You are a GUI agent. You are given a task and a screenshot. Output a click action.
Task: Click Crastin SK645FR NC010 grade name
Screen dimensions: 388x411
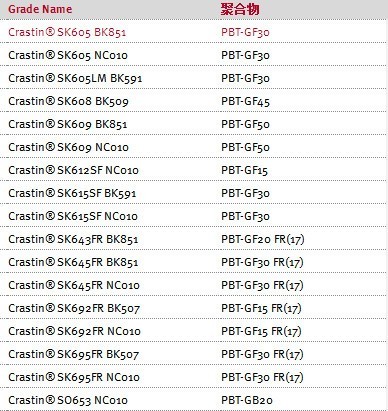point(74,285)
